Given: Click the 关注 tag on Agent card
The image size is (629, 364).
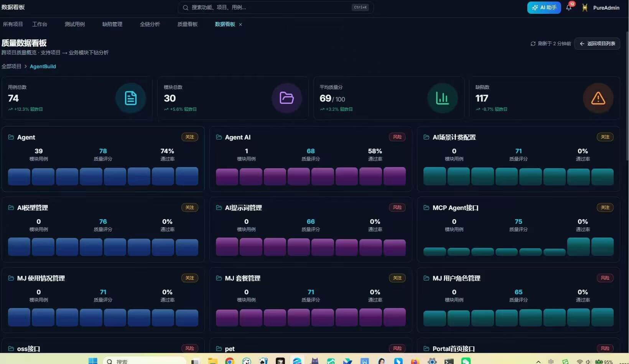Looking at the screenshot, I should (x=190, y=137).
